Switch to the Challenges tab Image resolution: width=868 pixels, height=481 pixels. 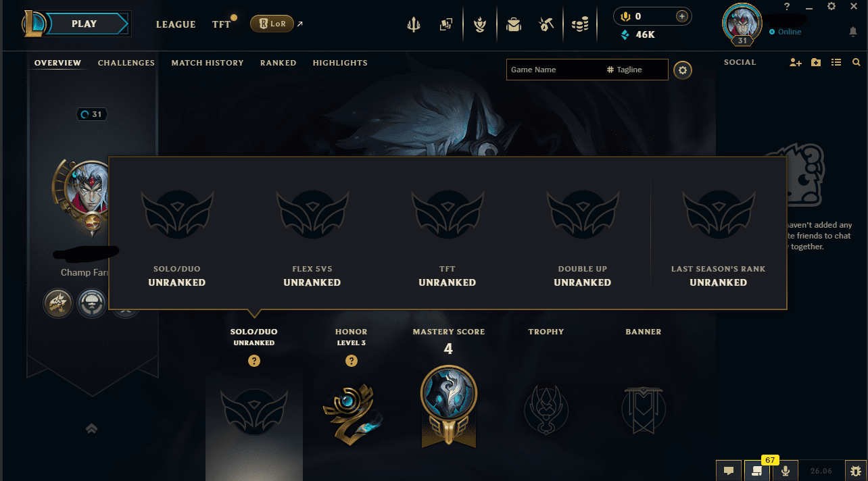126,63
